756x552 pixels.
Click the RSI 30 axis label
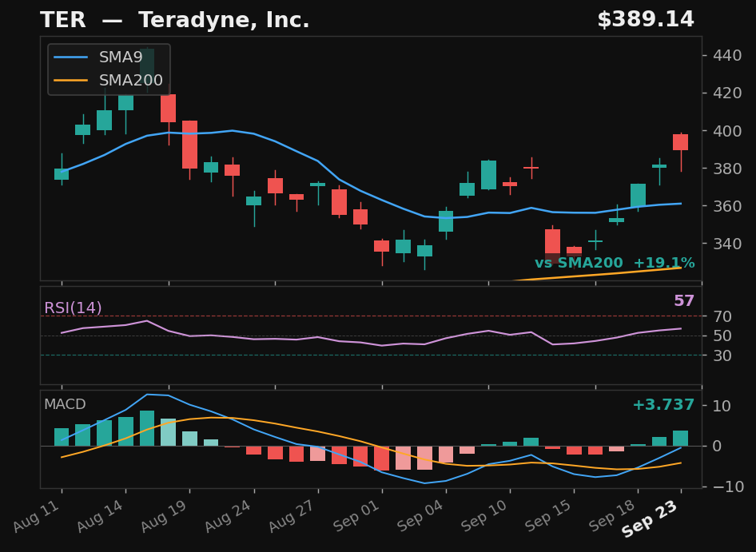pos(722,355)
